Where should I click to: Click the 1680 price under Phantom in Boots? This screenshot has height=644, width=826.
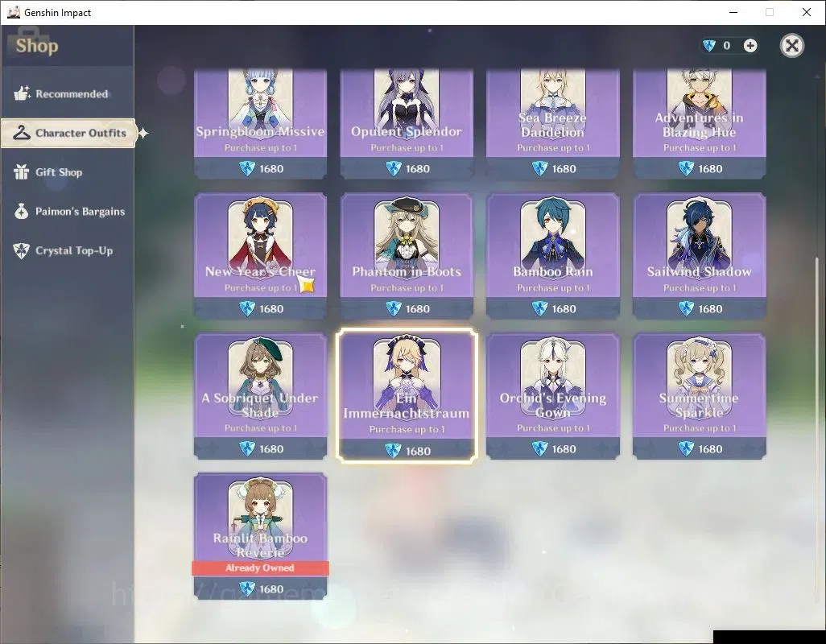pyautogui.click(x=418, y=309)
